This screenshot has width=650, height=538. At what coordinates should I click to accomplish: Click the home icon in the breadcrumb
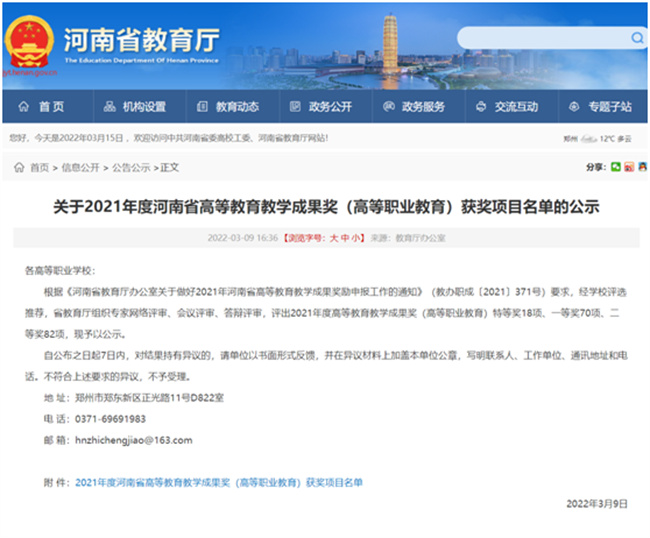(20, 168)
